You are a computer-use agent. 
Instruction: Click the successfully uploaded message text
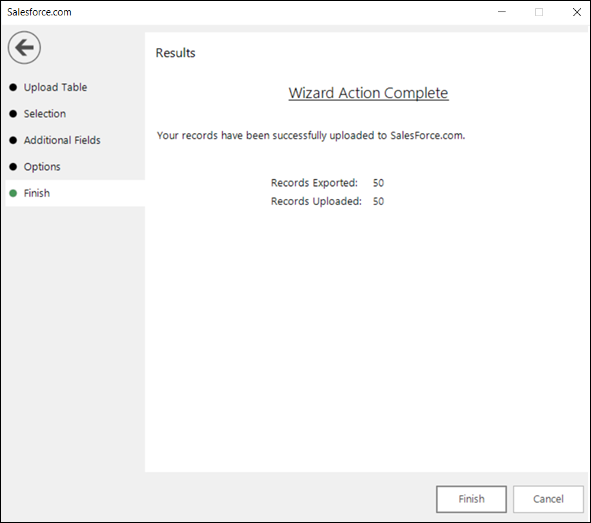coord(311,135)
